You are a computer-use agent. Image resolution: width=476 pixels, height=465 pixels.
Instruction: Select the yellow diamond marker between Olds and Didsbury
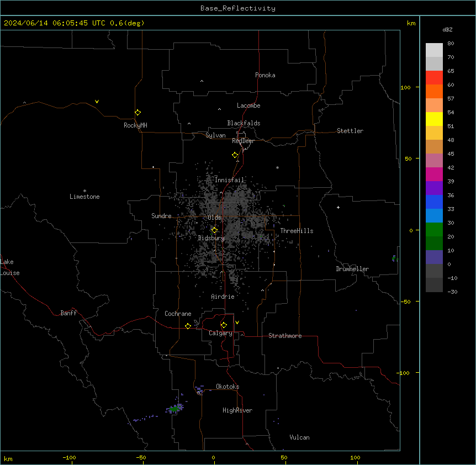214,230
